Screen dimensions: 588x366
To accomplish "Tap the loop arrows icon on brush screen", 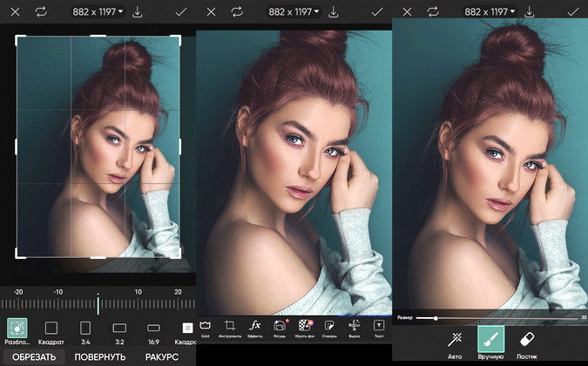I will (x=433, y=12).
